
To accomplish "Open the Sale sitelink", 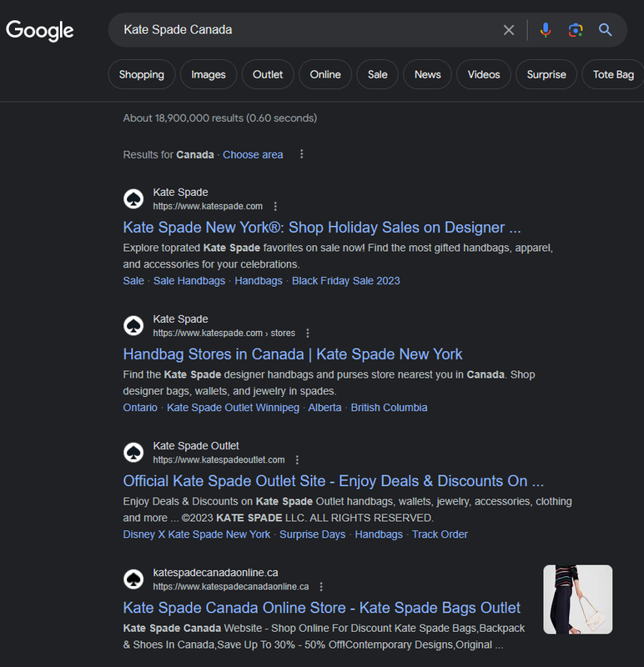I will (x=133, y=281).
